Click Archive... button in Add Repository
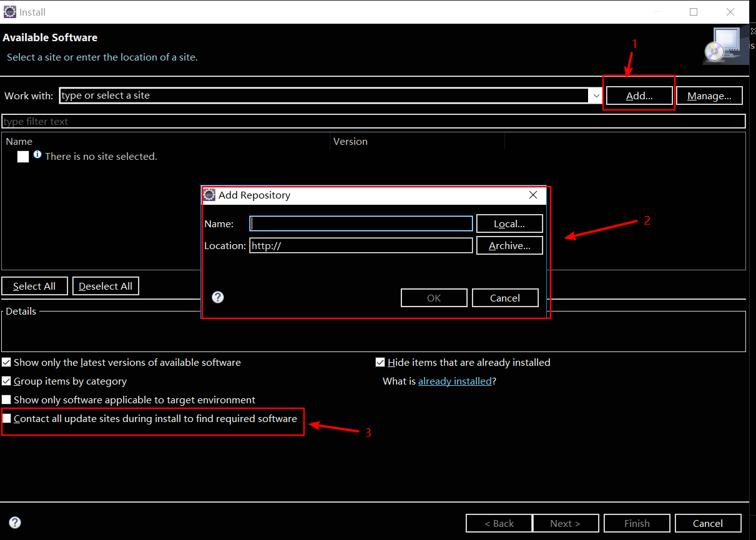 [x=509, y=245]
